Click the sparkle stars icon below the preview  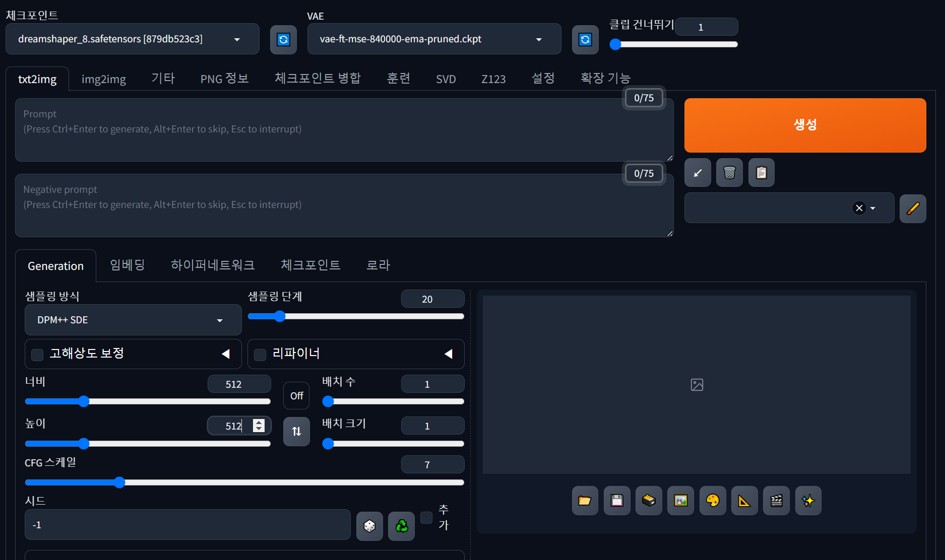(x=808, y=501)
